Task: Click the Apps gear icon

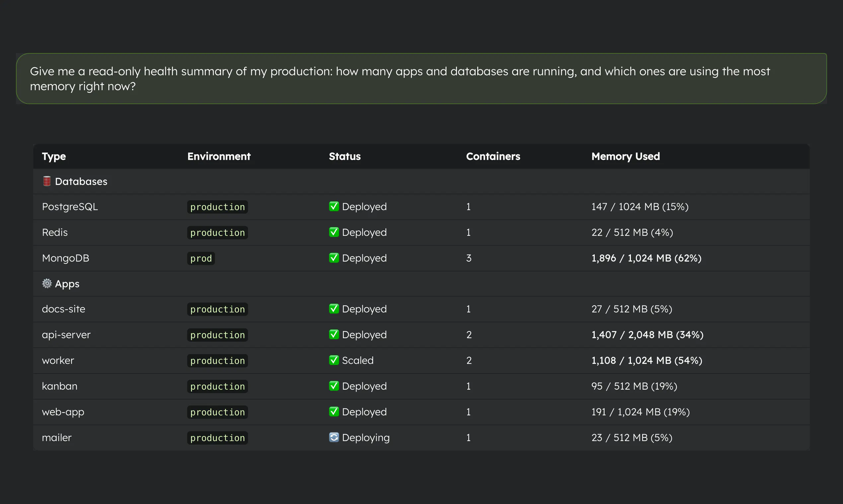Action: (47, 283)
